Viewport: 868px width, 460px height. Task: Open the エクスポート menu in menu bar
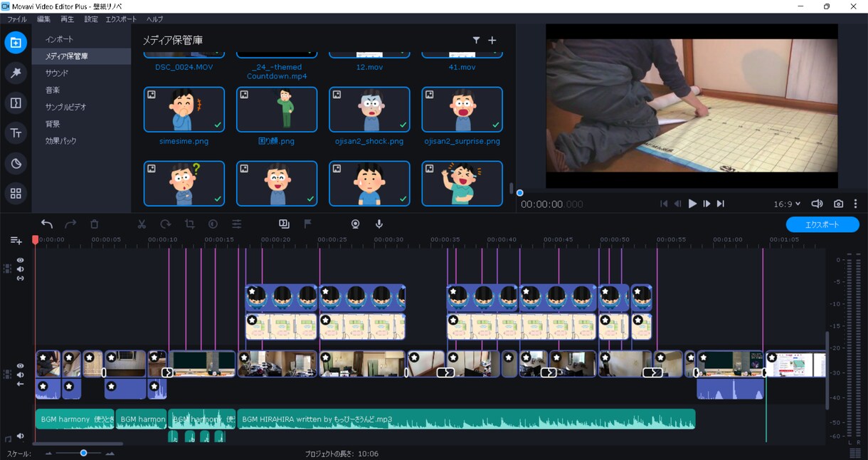coord(121,19)
